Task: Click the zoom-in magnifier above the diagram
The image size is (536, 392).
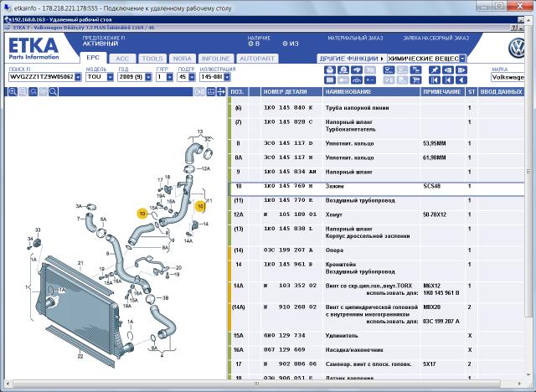Action: click(x=13, y=91)
